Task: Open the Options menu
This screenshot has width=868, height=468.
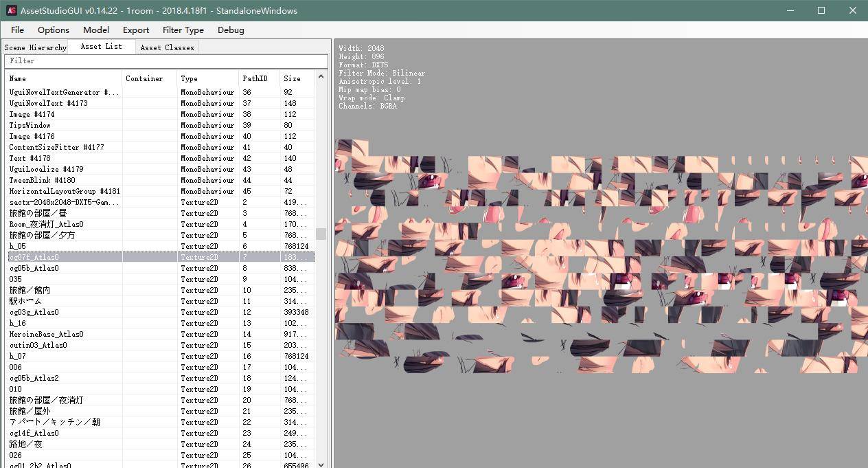Action: [54, 30]
